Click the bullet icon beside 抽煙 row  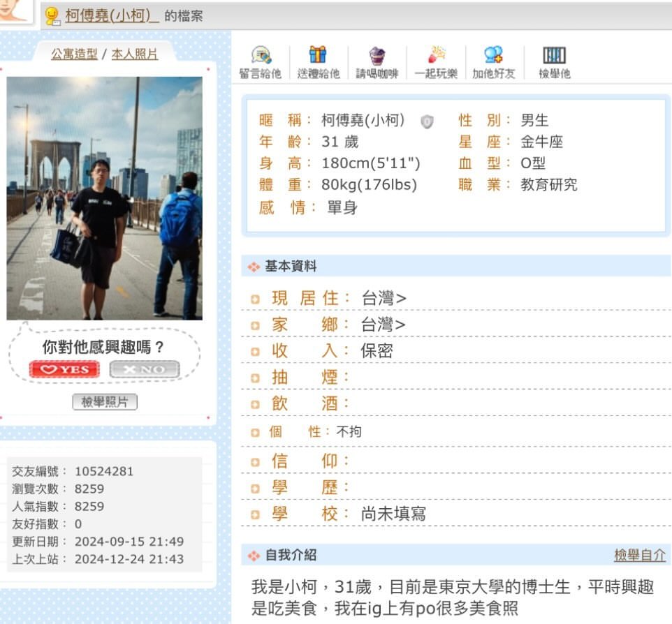tap(255, 378)
